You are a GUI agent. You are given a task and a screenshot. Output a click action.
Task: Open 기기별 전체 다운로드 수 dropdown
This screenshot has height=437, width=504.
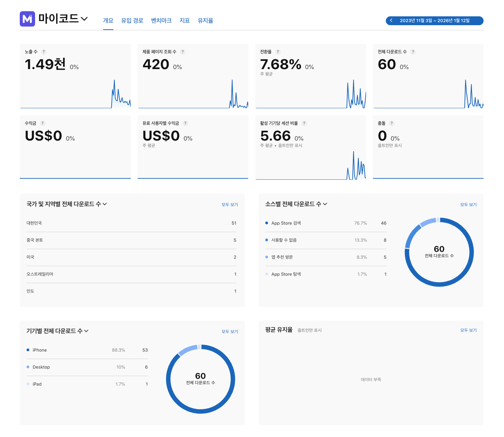(x=86, y=331)
